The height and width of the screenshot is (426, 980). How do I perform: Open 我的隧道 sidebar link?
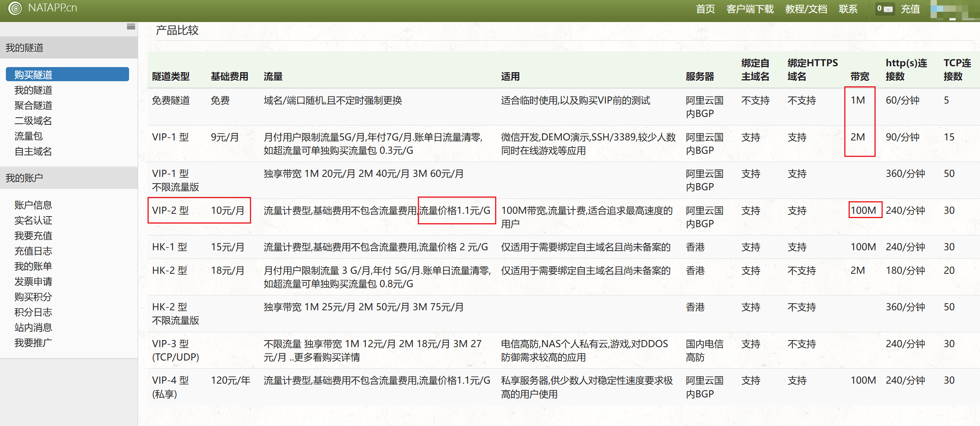click(x=33, y=90)
